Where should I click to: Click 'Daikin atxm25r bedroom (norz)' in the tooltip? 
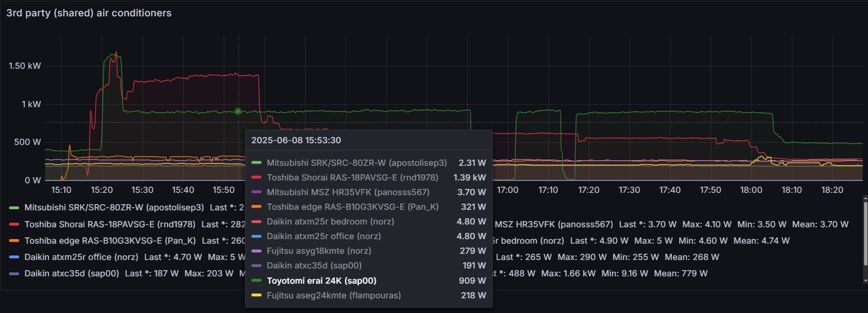(x=330, y=221)
